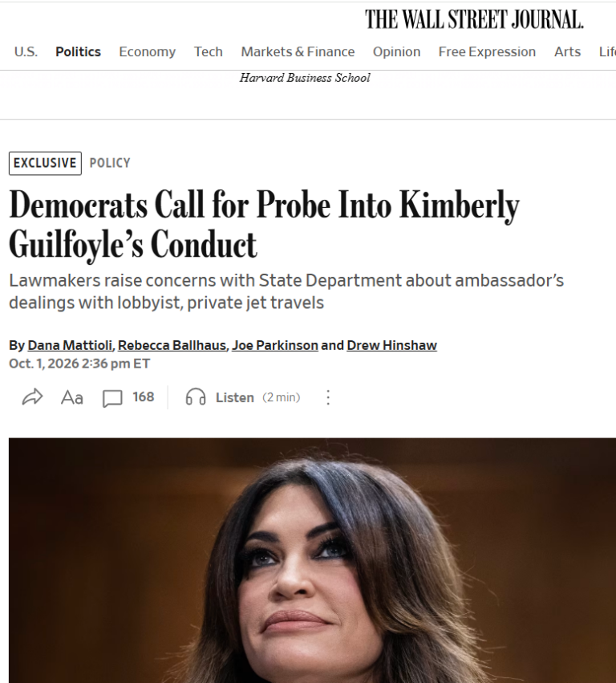This screenshot has height=683, width=616.
Task: Open author Dana Mattioli's profile
Action: click(x=70, y=345)
